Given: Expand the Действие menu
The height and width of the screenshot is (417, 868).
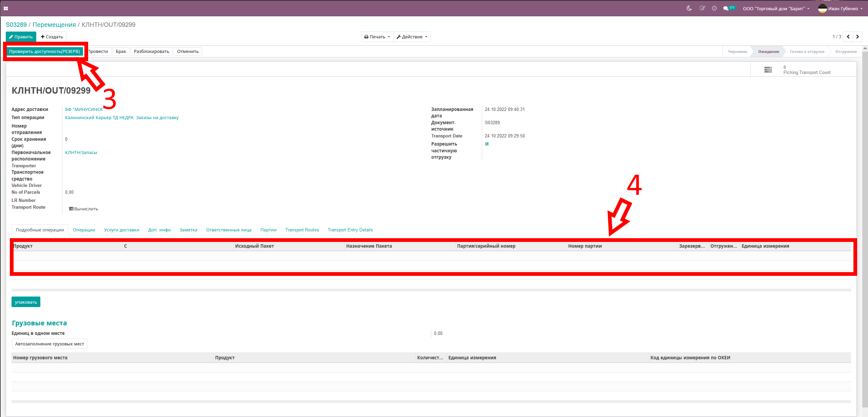Looking at the screenshot, I should [412, 37].
